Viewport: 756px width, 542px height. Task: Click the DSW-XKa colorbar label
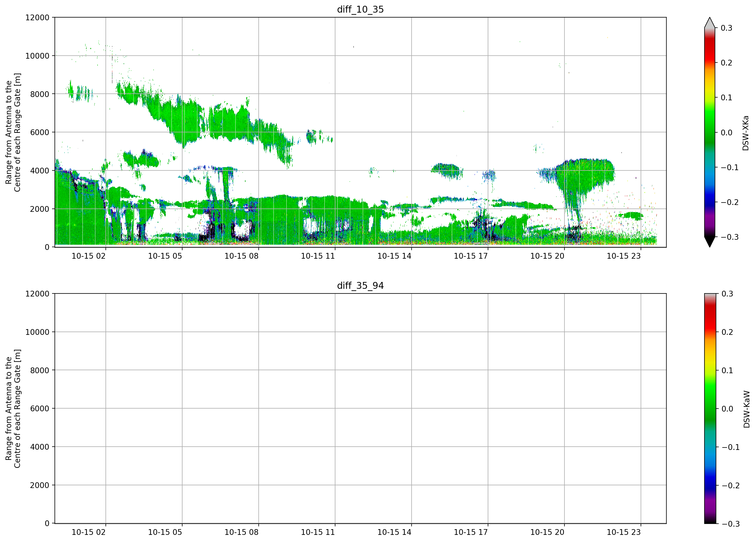pos(746,133)
